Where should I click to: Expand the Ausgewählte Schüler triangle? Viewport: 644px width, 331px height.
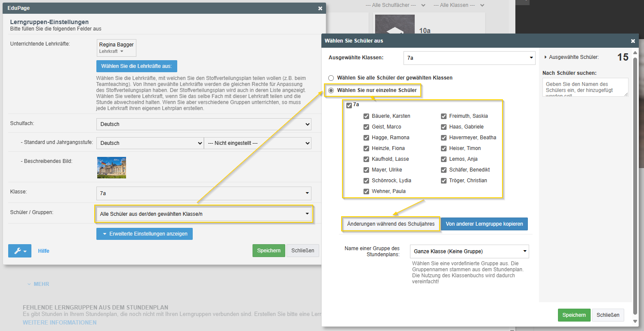click(546, 57)
